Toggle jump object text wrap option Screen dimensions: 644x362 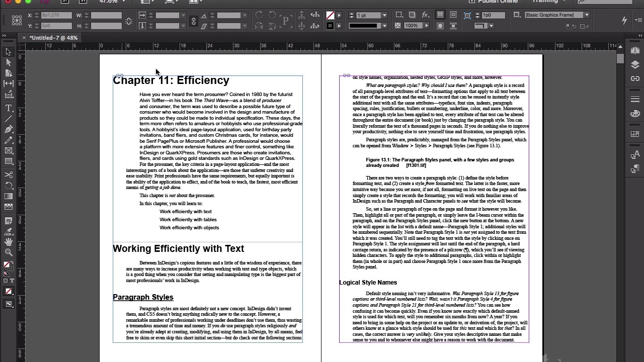(x=453, y=26)
